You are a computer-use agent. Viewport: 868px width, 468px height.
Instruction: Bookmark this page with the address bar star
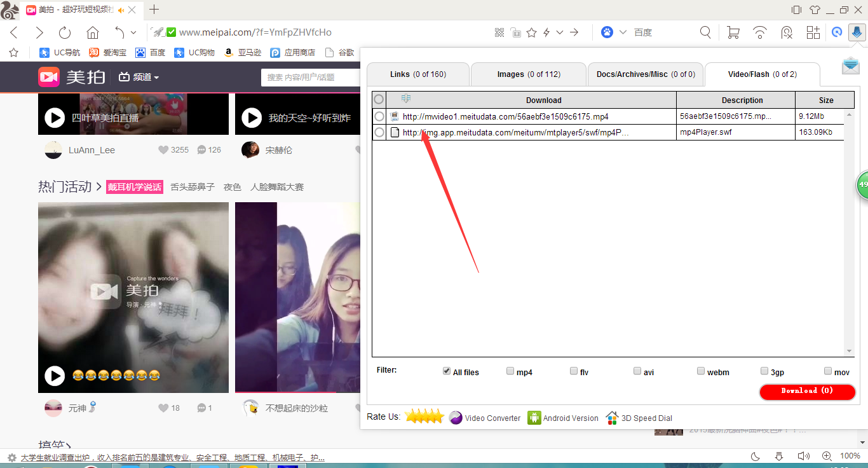tap(531, 32)
